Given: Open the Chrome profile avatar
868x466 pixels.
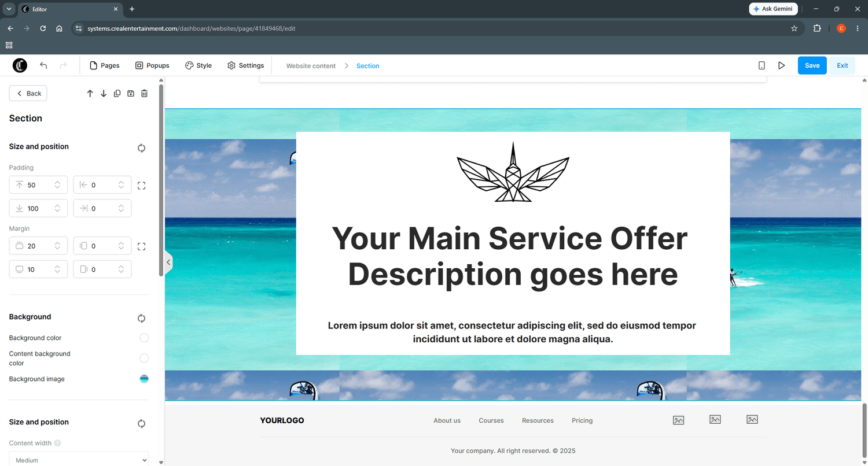Looking at the screenshot, I should [841, 28].
